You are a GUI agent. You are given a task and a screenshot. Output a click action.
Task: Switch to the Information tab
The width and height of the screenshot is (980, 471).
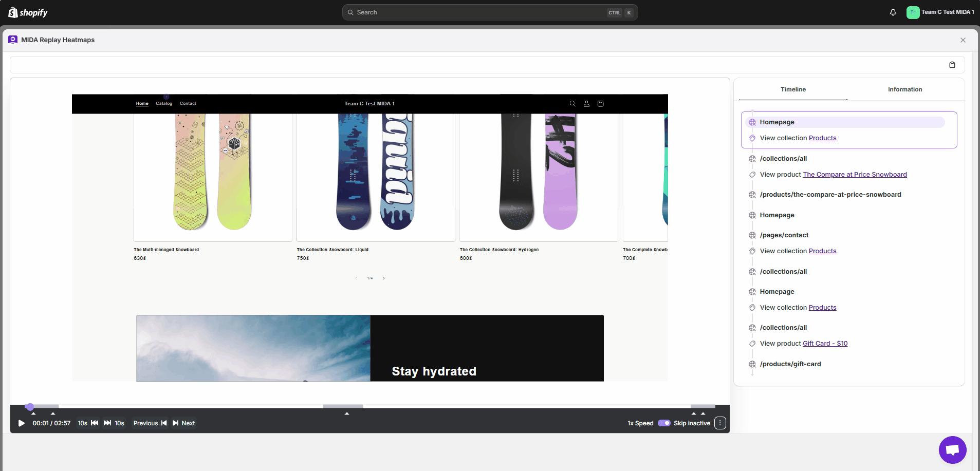click(904, 89)
